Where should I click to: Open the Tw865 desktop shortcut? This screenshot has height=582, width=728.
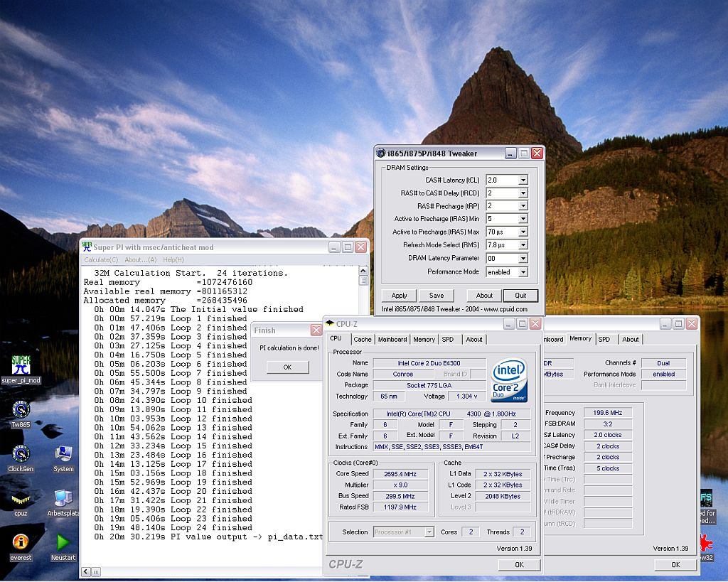tap(21, 414)
